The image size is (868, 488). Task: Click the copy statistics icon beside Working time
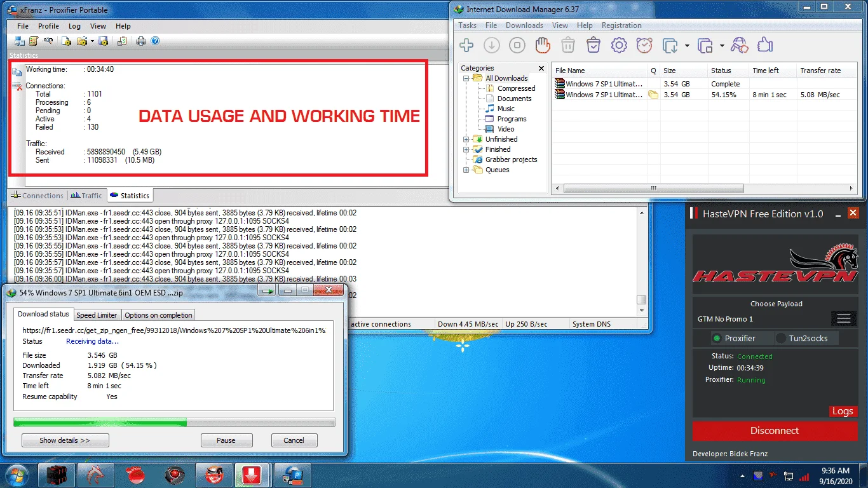pos(17,73)
